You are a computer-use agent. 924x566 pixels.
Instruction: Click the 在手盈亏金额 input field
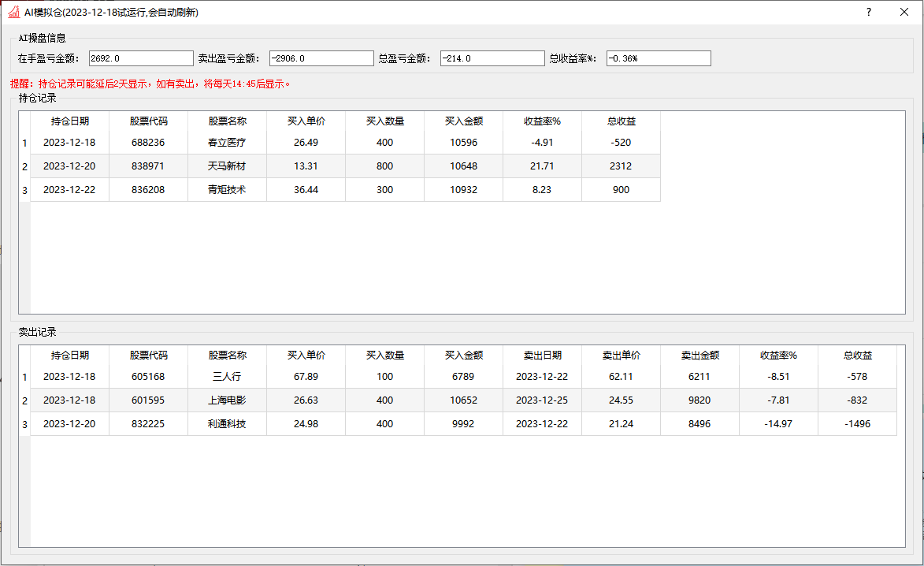pyautogui.click(x=141, y=58)
